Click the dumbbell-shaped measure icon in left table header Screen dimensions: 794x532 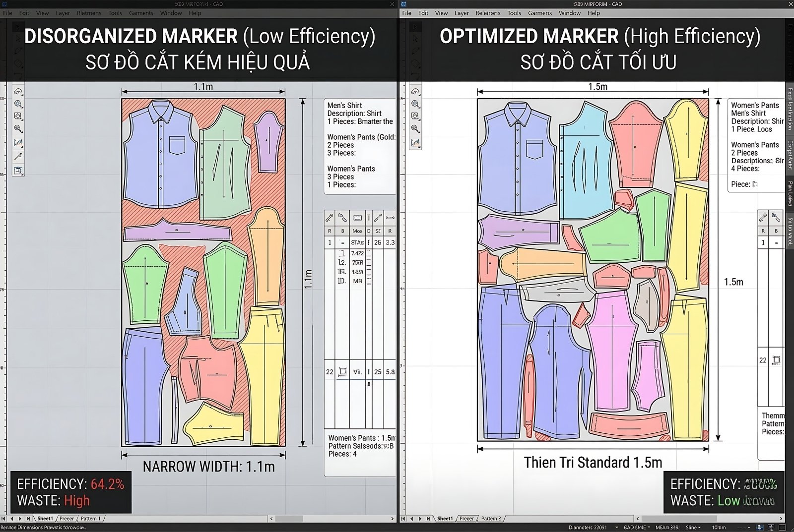(x=390, y=218)
